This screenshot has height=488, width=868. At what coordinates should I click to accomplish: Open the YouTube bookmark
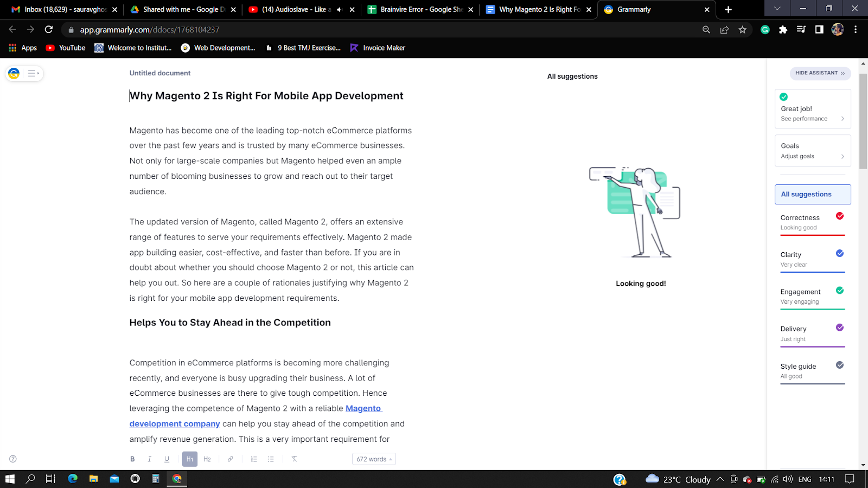[x=66, y=48]
